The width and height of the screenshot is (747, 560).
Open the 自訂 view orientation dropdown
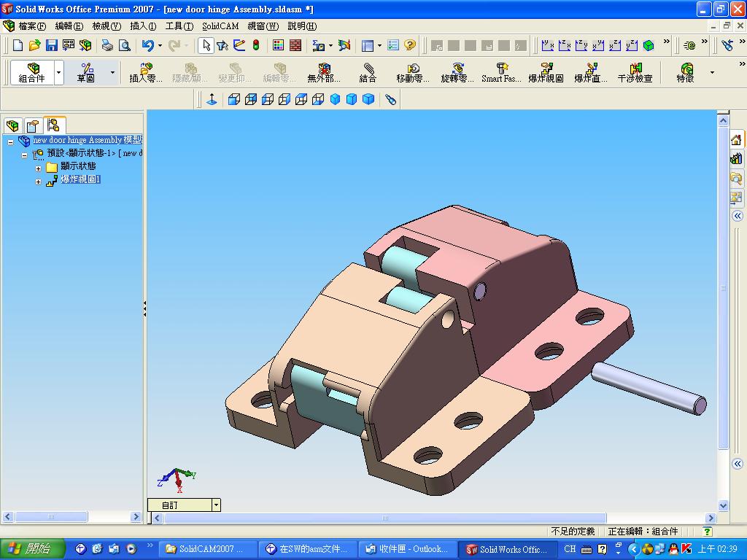(216, 505)
